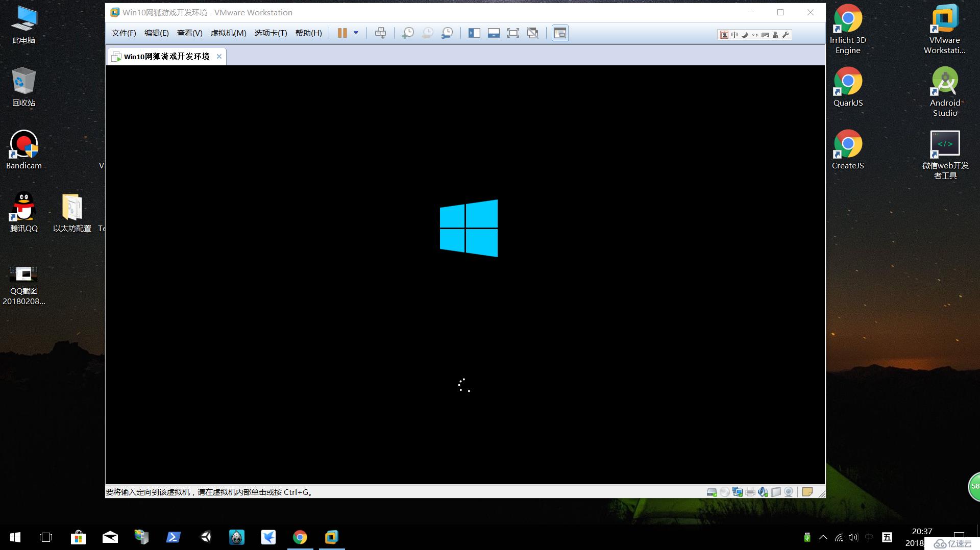This screenshot has height=550, width=980.
Task: Open the power options dropdown arrow
Action: (356, 33)
